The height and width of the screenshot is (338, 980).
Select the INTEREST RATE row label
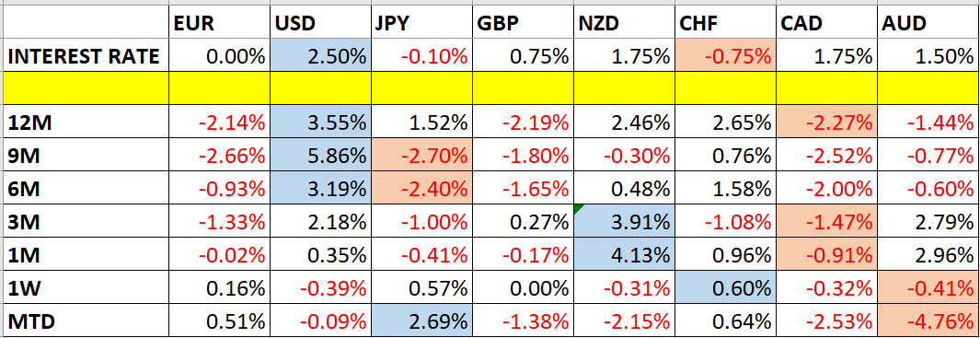coord(86,55)
